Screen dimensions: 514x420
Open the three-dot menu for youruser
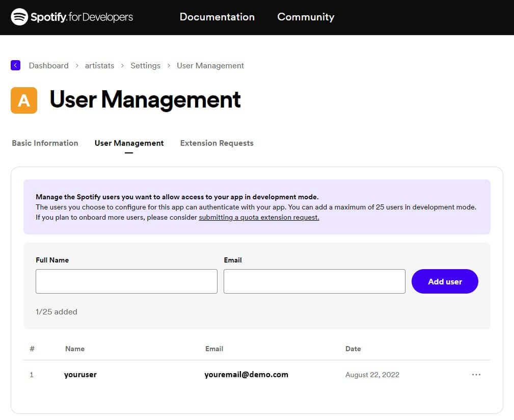click(x=476, y=375)
